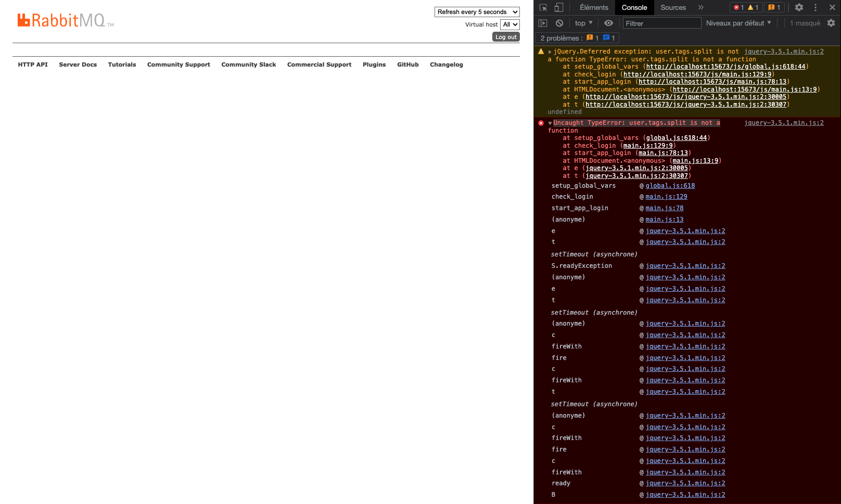Viewport: 841px width, 504px height.
Task: Expand the jQuery.Deferred exception warning details
Action: [x=549, y=51]
